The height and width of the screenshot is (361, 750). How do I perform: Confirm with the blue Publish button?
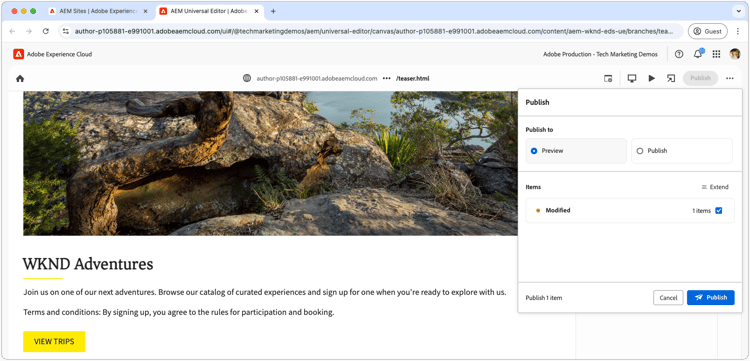click(x=711, y=297)
